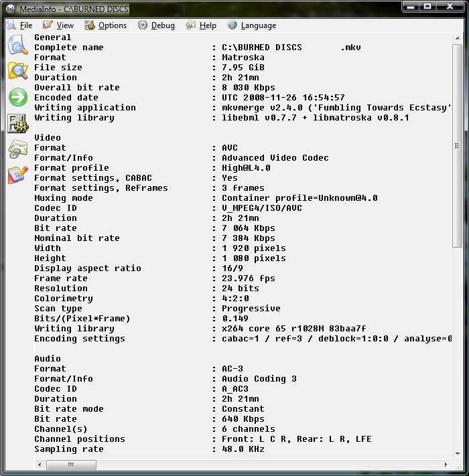
Task: Click the Front: L C R channel positions value
Action: click(x=297, y=439)
